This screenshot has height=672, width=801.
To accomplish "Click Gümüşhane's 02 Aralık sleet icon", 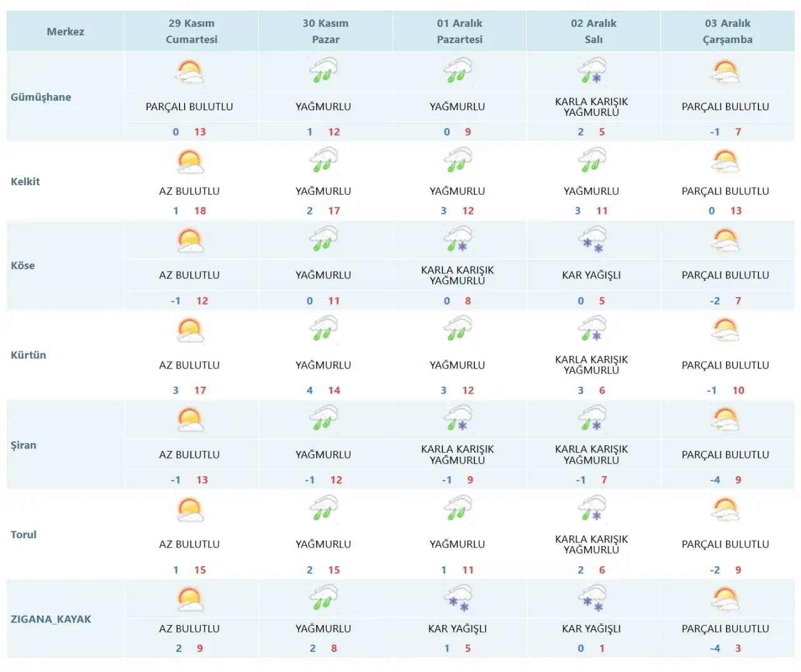I will pos(592,71).
